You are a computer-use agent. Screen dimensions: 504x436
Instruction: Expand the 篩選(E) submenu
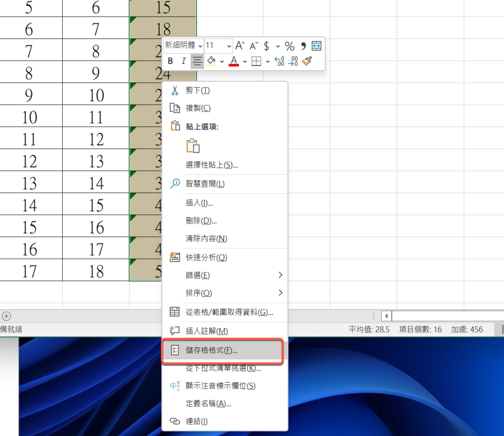pos(280,275)
